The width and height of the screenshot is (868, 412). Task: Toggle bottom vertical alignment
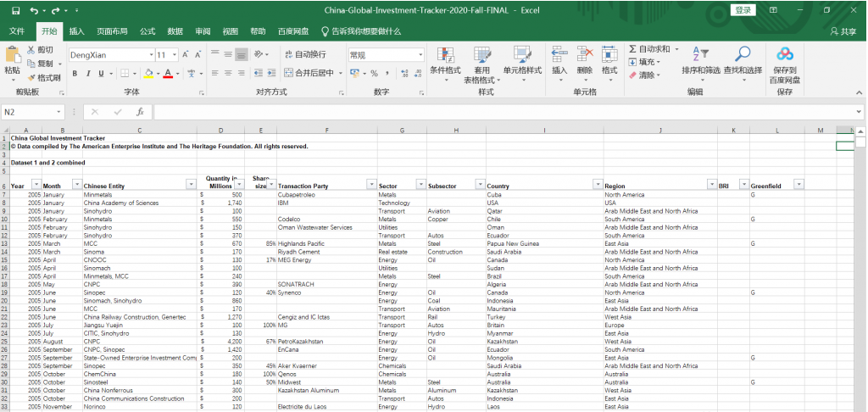click(242, 54)
